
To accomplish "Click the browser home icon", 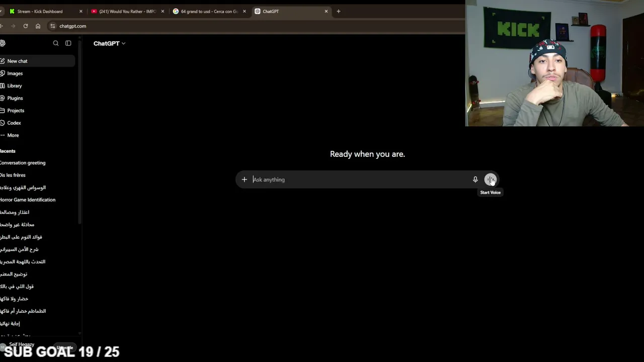I will (x=38, y=26).
